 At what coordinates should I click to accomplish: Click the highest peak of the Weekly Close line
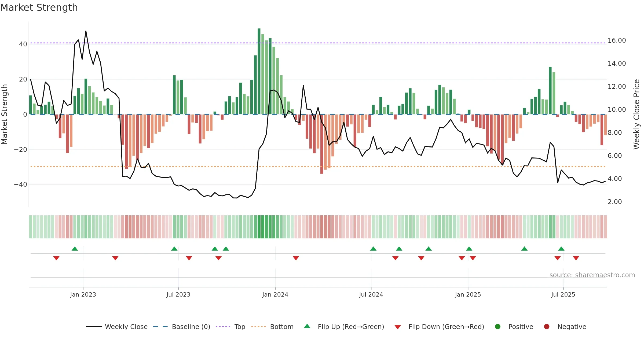[x=86, y=31]
